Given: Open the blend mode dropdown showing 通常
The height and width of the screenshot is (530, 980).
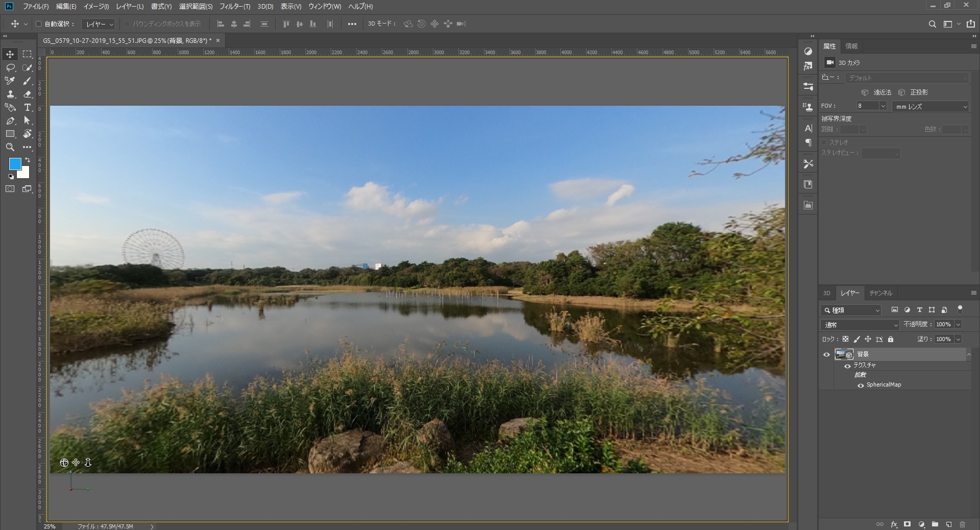Looking at the screenshot, I should click(x=860, y=325).
